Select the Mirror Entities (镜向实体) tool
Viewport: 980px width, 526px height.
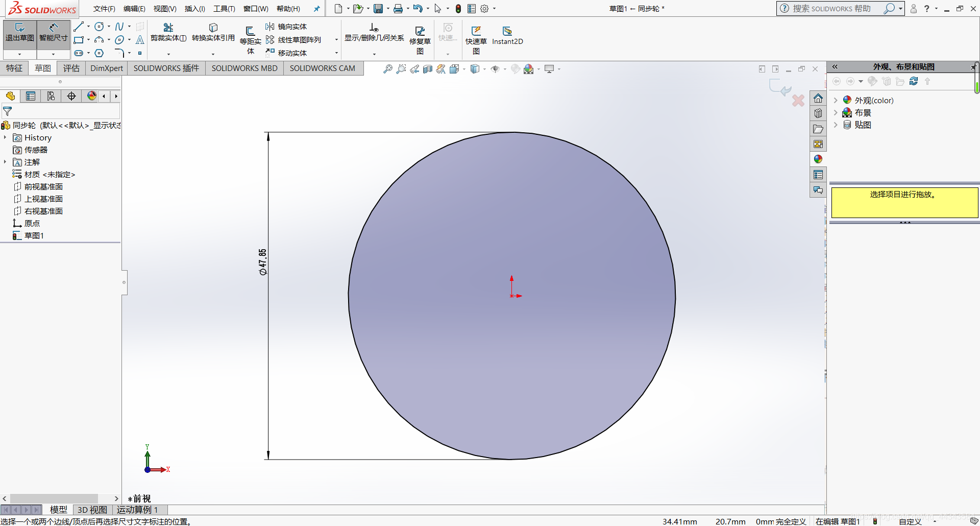[x=286, y=27]
